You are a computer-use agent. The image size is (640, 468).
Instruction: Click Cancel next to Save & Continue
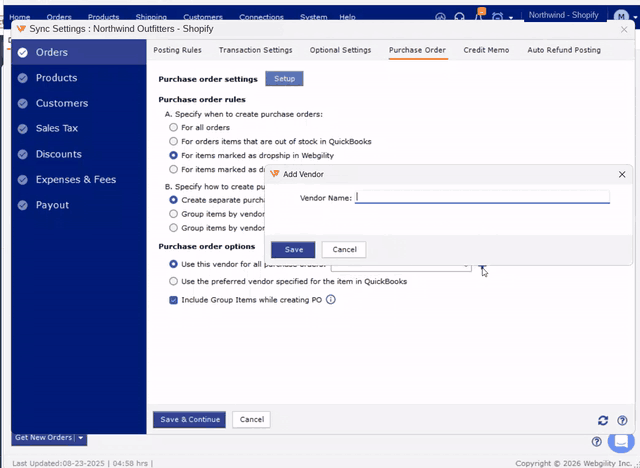click(251, 419)
